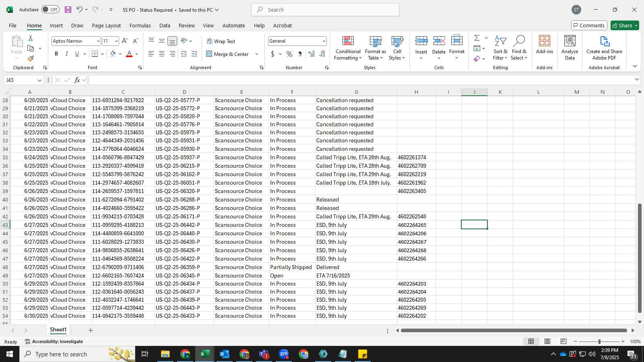Toggle Bold formatting

click(x=56, y=54)
